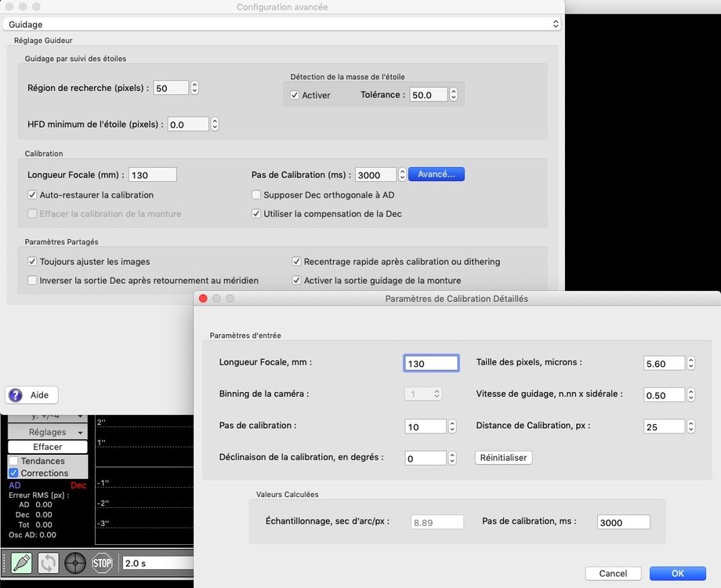Click the Effacer button in graph panel
This screenshot has width=721, height=588.
[x=48, y=447]
